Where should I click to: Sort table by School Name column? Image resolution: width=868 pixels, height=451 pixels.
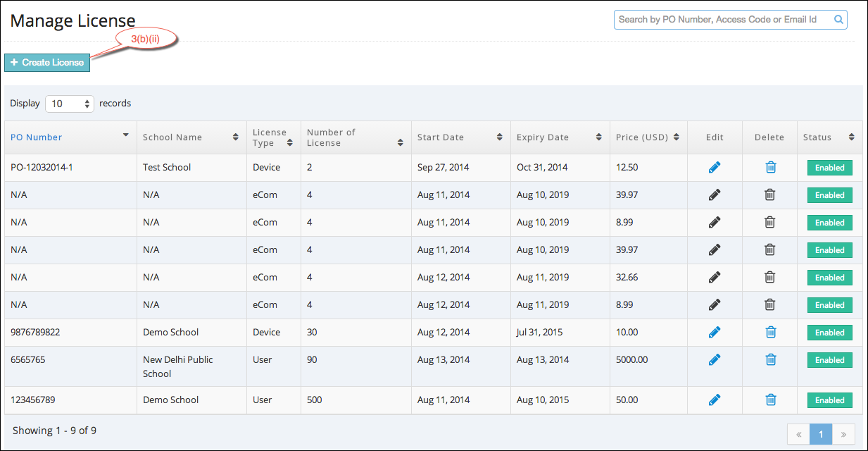tap(191, 137)
